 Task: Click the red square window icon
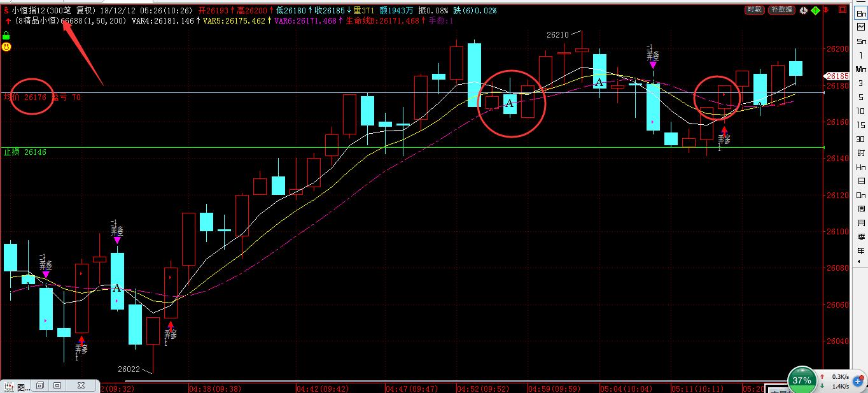pyautogui.click(x=842, y=10)
